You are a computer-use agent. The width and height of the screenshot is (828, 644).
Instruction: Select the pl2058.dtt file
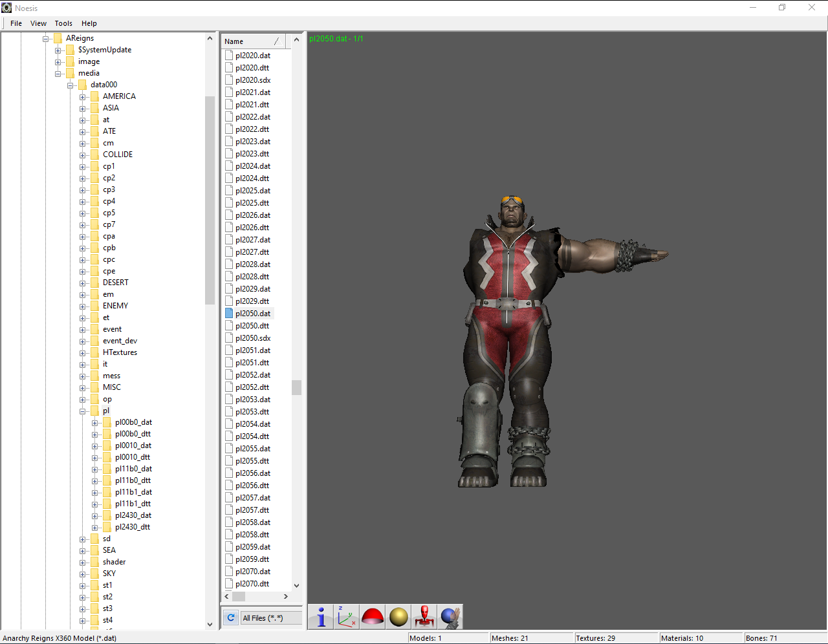point(252,535)
